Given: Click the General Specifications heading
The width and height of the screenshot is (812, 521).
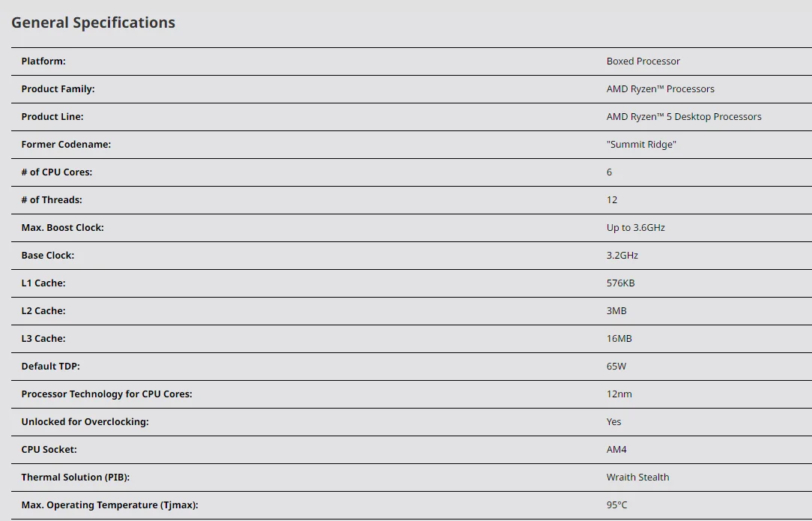Looking at the screenshot, I should point(93,22).
